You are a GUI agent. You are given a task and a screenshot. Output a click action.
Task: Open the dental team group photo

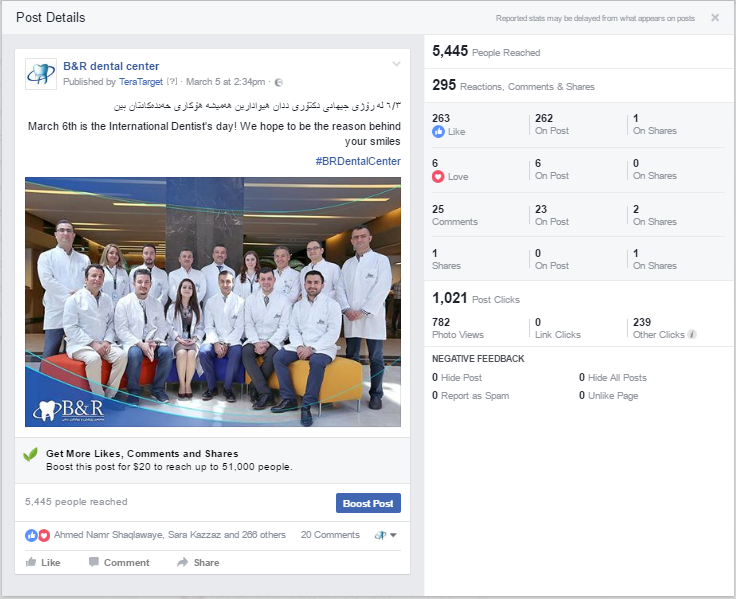pos(212,302)
